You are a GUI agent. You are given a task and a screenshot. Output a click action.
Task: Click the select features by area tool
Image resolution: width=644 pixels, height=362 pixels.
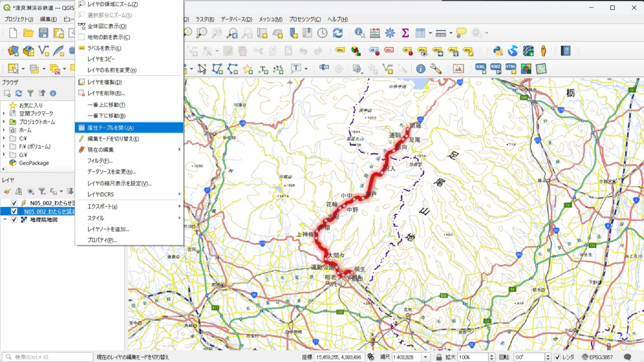coord(13,69)
